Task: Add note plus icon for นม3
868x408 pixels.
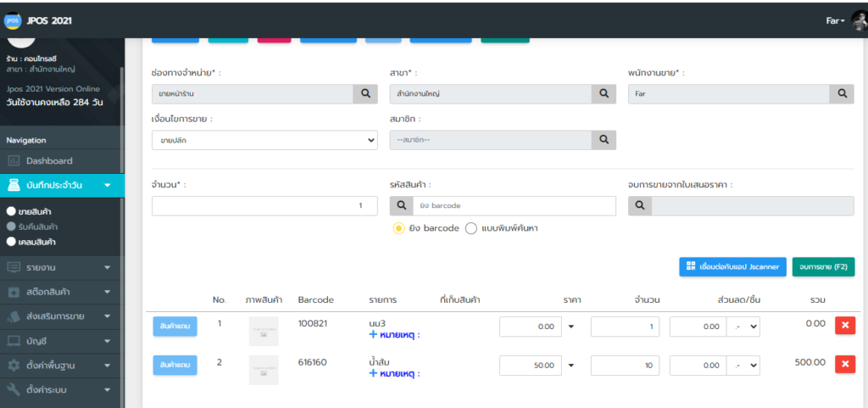Action: (373, 334)
